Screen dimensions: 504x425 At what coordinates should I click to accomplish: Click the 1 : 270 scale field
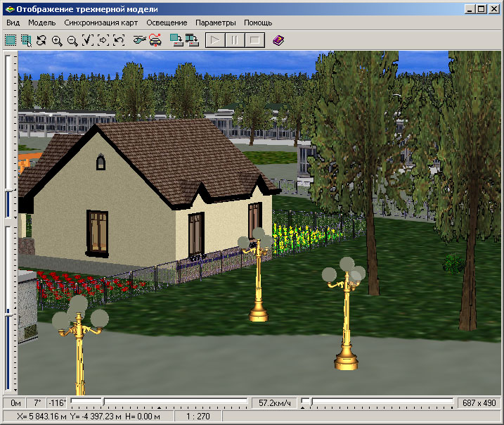[x=198, y=417]
